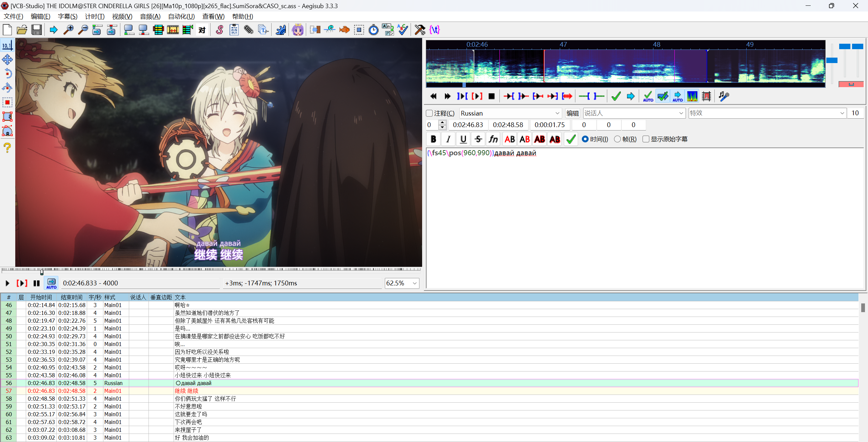The image size is (868, 442).
Task: Open the Styles Manager pink S icon
Action: [220, 30]
